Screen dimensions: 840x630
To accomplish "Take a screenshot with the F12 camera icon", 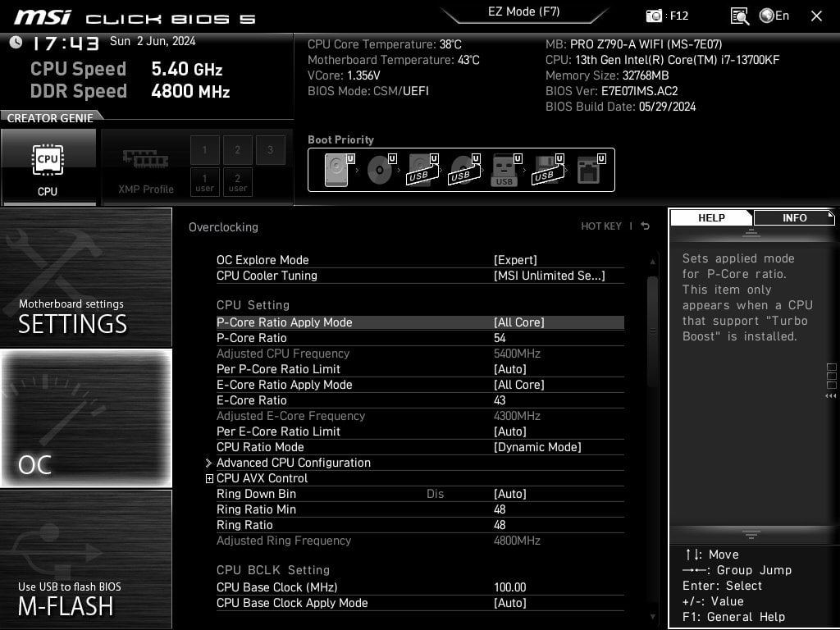I will pyautogui.click(x=654, y=16).
